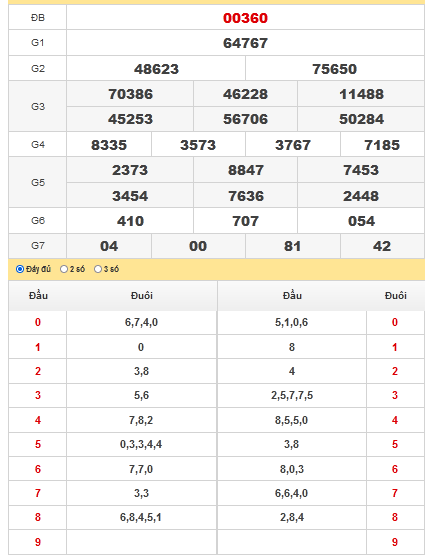This screenshot has width=428, height=559.
Task: Click G3 number 56706
Action: [x=245, y=119]
